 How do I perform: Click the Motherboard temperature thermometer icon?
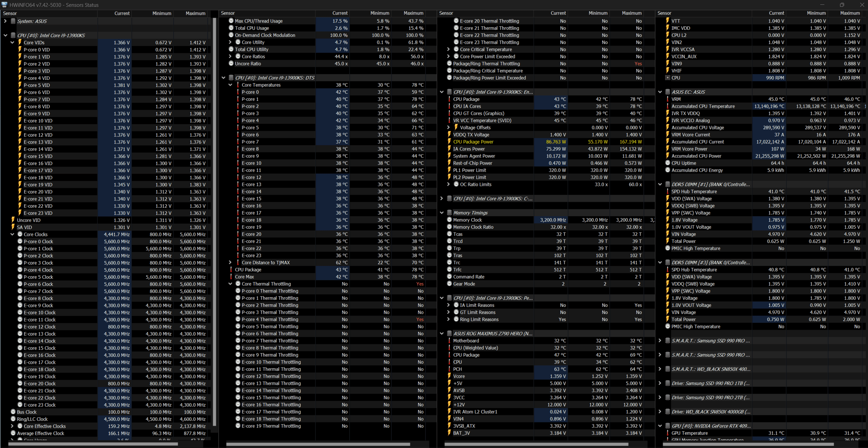pos(449,341)
